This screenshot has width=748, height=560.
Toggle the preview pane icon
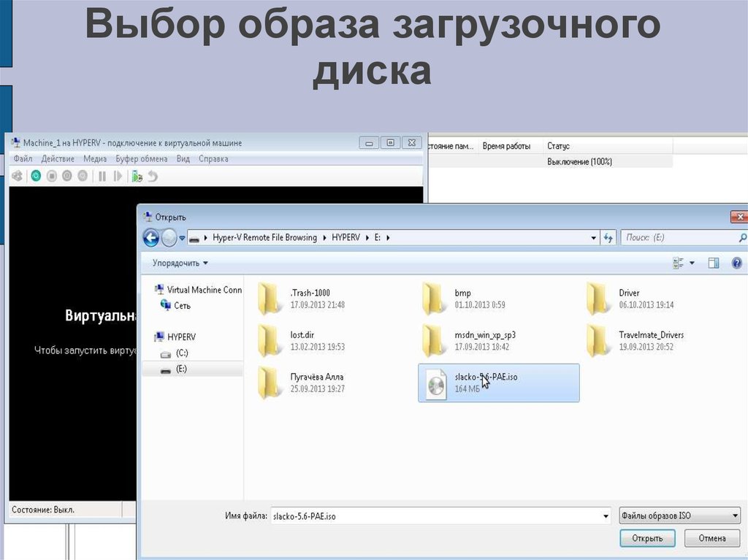(714, 263)
